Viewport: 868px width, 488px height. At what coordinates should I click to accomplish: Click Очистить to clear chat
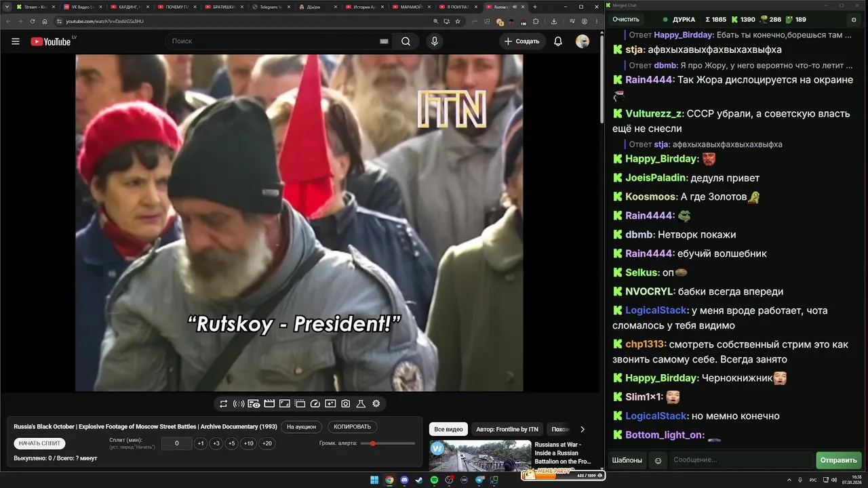[626, 20]
